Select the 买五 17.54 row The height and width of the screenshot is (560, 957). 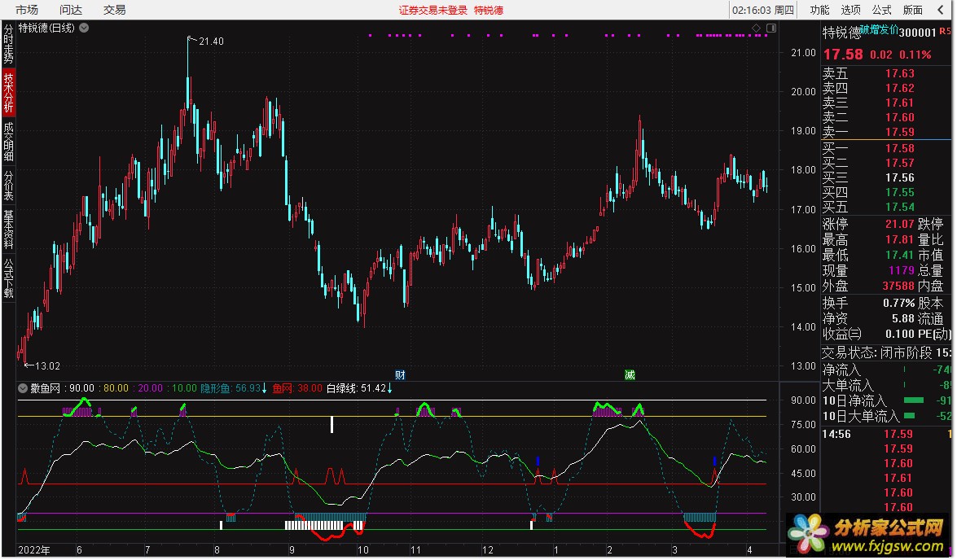886,207
